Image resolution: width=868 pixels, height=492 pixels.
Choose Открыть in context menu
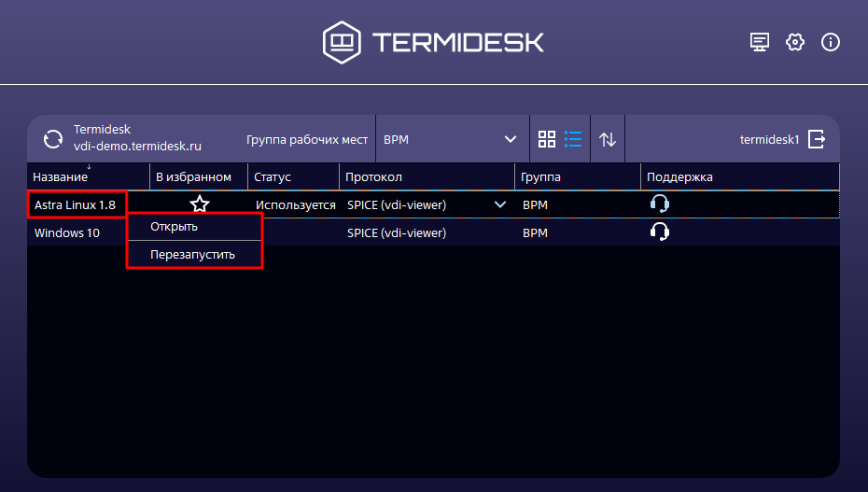click(x=194, y=227)
